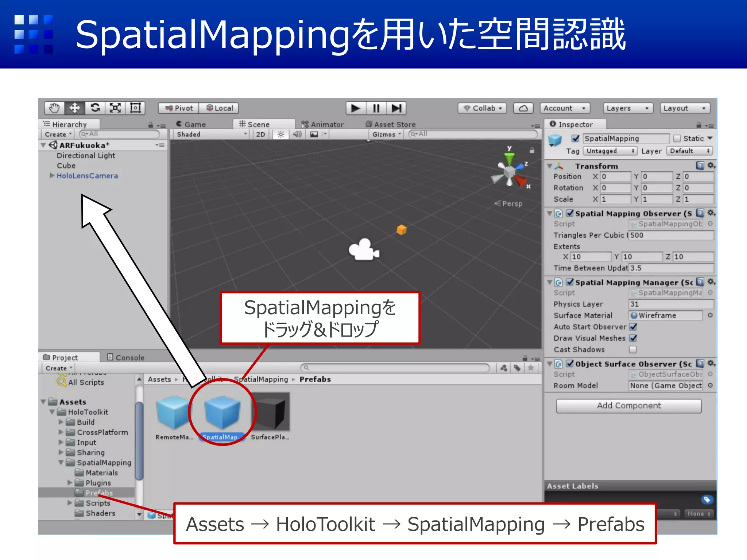Expand the HoloLensCamera hierarchy item

(52, 176)
